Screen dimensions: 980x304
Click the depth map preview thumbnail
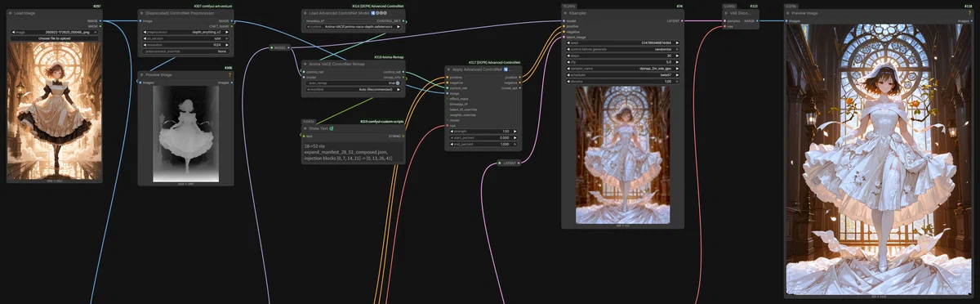(185, 135)
